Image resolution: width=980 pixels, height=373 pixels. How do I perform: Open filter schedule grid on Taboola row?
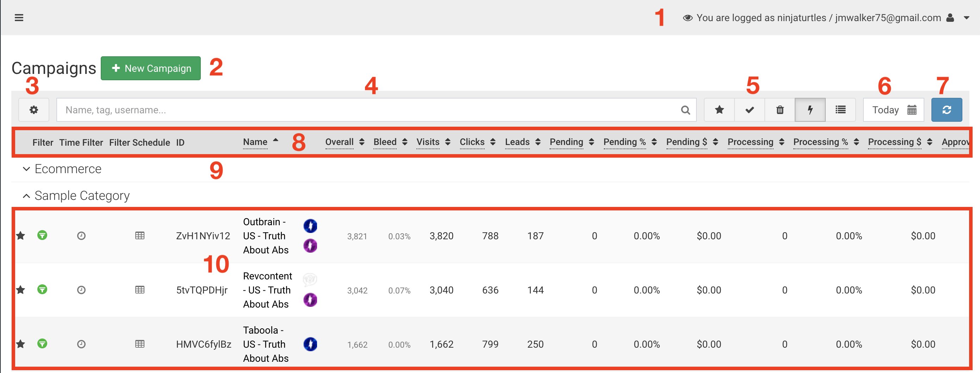tap(139, 344)
